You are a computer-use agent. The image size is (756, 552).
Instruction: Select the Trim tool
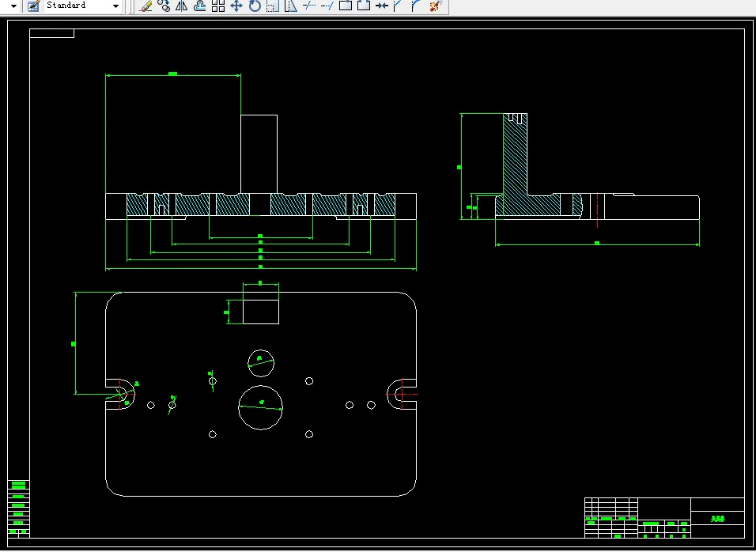coord(309,6)
